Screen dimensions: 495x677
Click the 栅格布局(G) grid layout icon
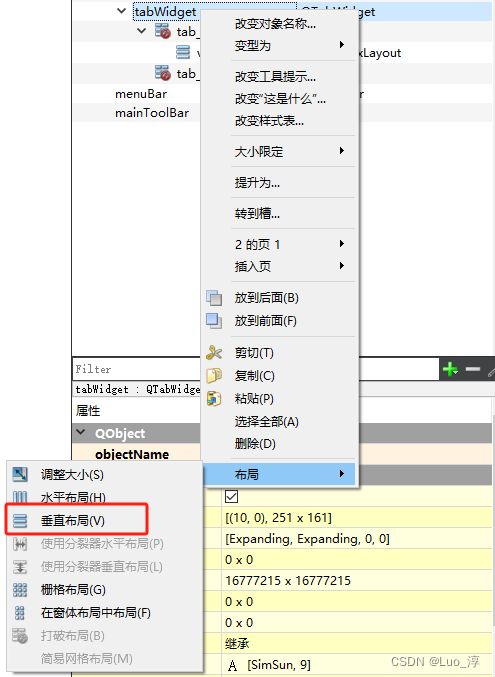click(20, 589)
